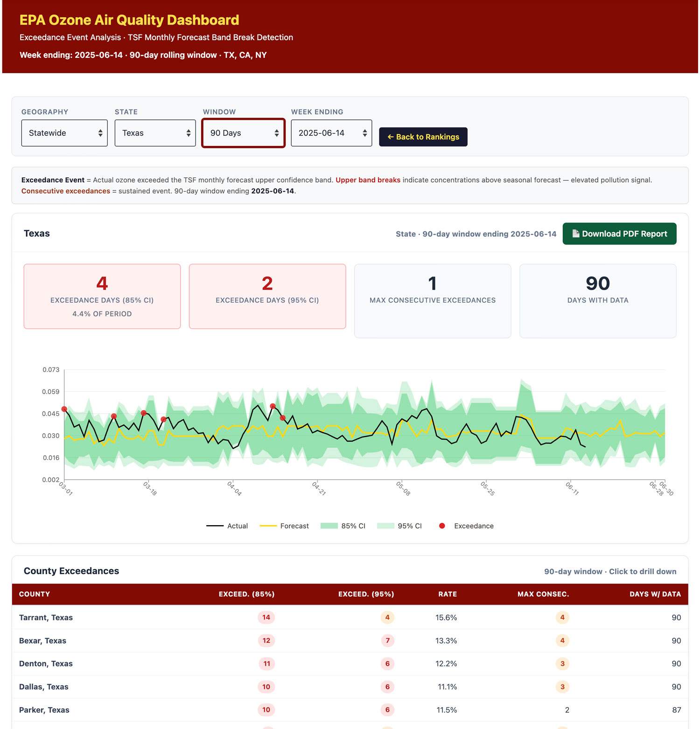
Task: Open Tarrant, Texas county row
Action: [46, 618]
